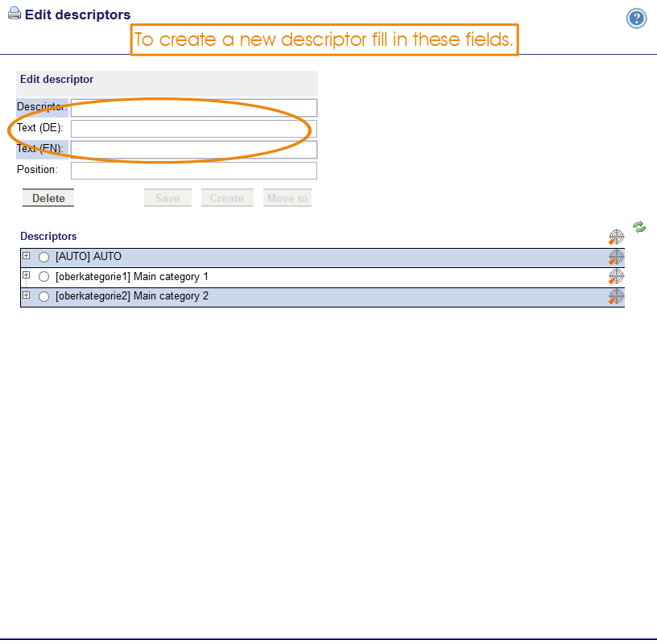Click the printer icon beside Edit descriptors
This screenshot has height=644, width=657.
tap(14, 14)
